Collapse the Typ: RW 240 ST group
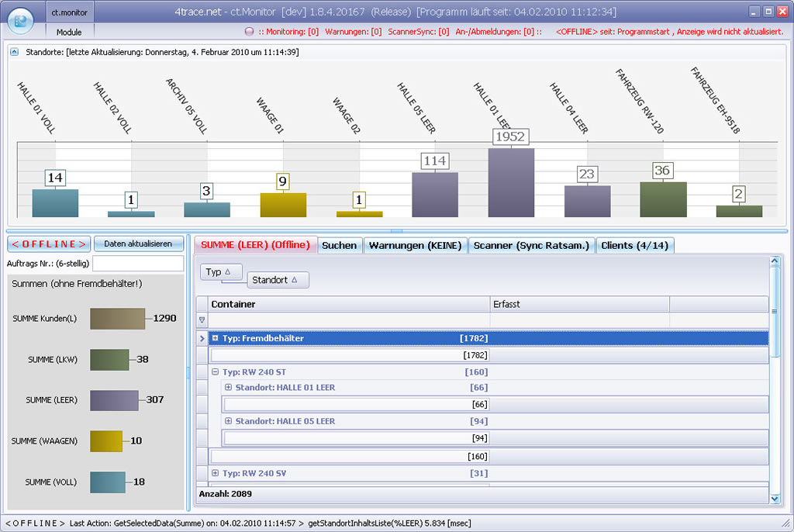Viewport: 794px width, 532px height. pos(216,372)
